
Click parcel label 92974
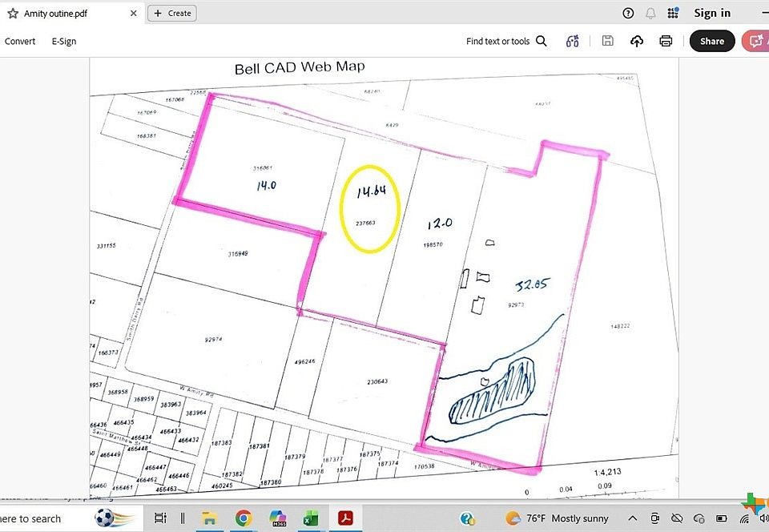click(x=214, y=339)
